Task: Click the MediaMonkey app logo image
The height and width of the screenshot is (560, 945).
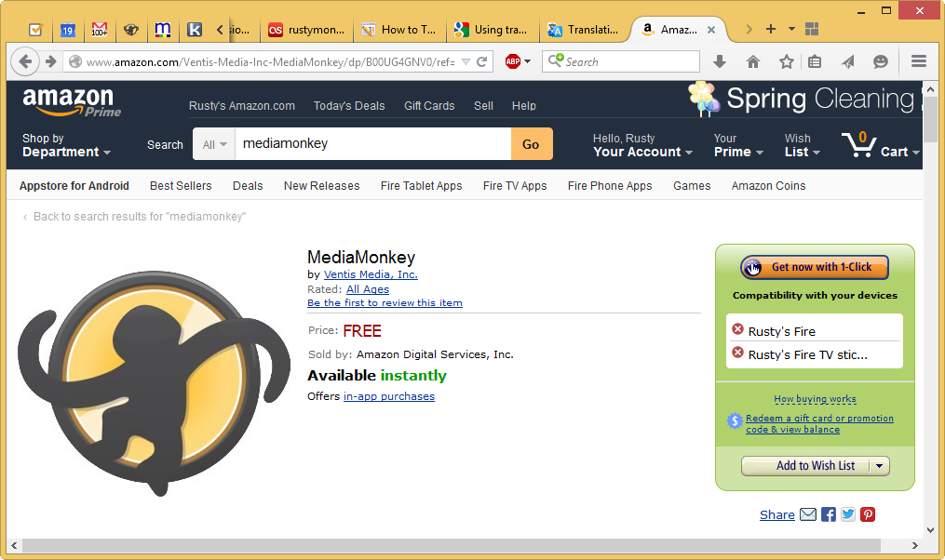Action: [154, 382]
